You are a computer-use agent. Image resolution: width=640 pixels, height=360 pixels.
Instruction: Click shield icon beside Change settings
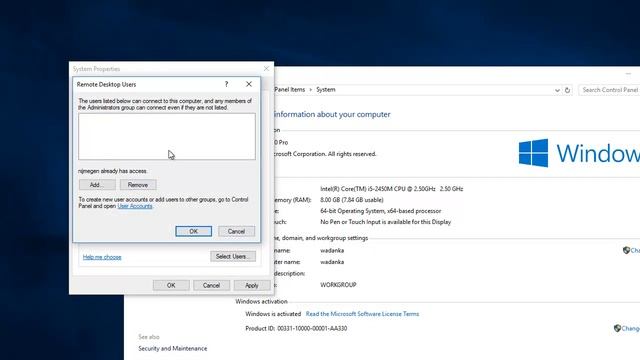pos(627,250)
